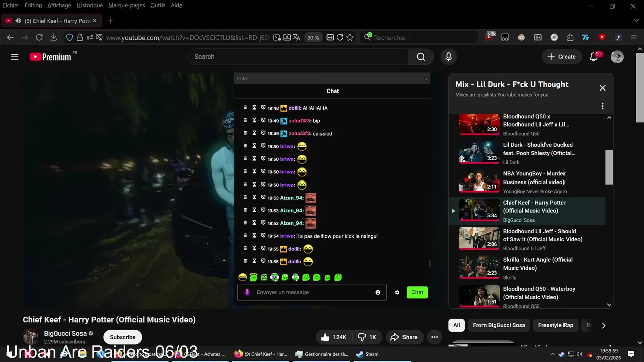Run the YouTube search magnifier button
This screenshot has height=362, width=644.
[421, 57]
